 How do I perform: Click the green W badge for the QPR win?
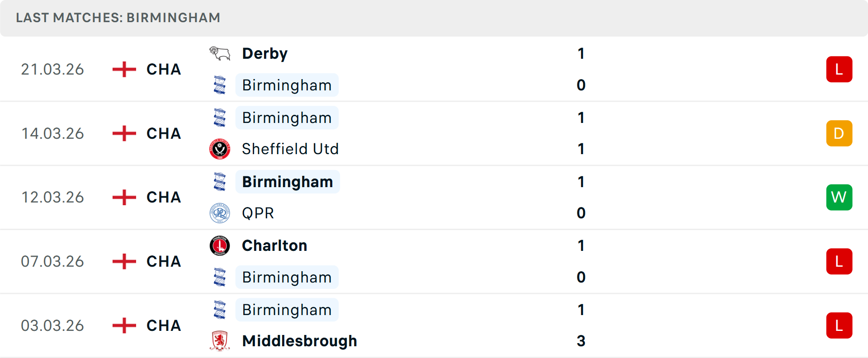point(839,197)
